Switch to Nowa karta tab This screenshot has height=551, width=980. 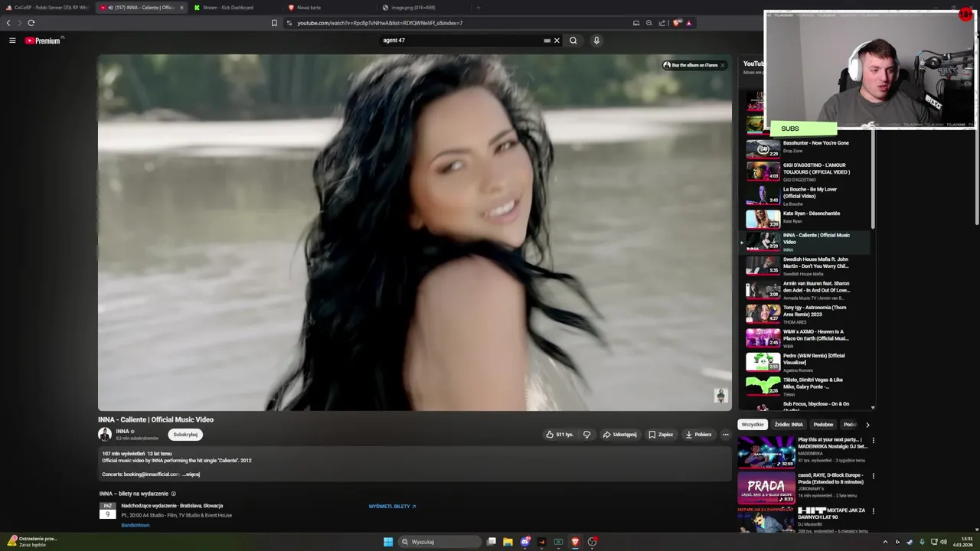329,8
